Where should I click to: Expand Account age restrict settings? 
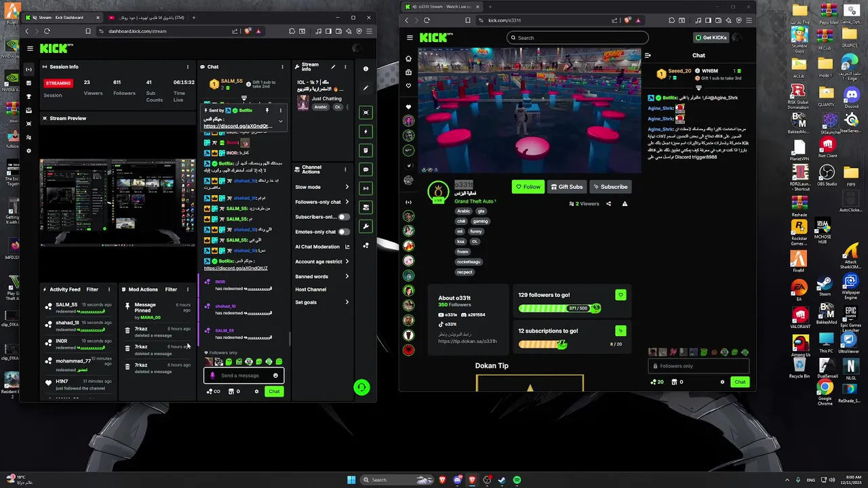[x=347, y=262]
